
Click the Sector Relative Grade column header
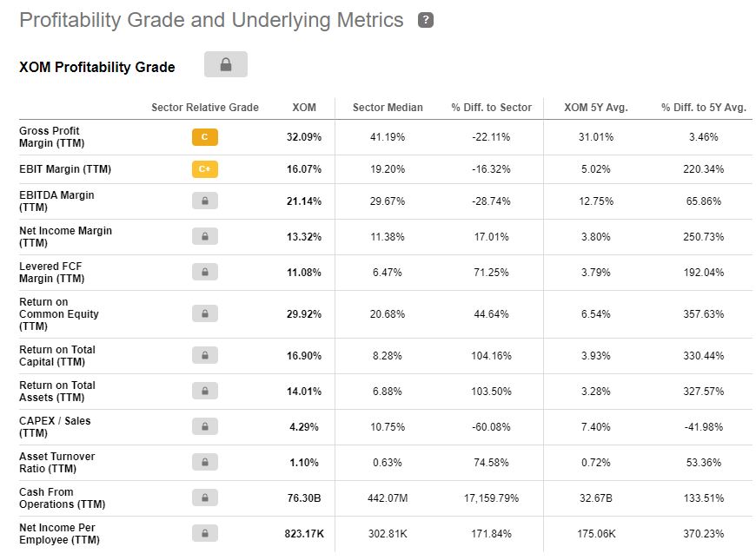[x=205, y=107]
